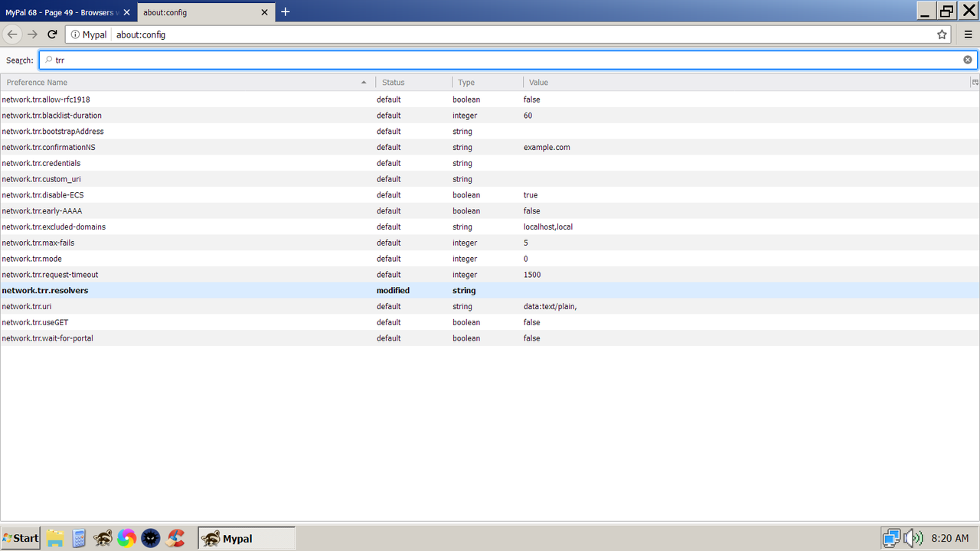Click the example.com value cell
Viewport: 980px width, 551px height.
point(547,147)
